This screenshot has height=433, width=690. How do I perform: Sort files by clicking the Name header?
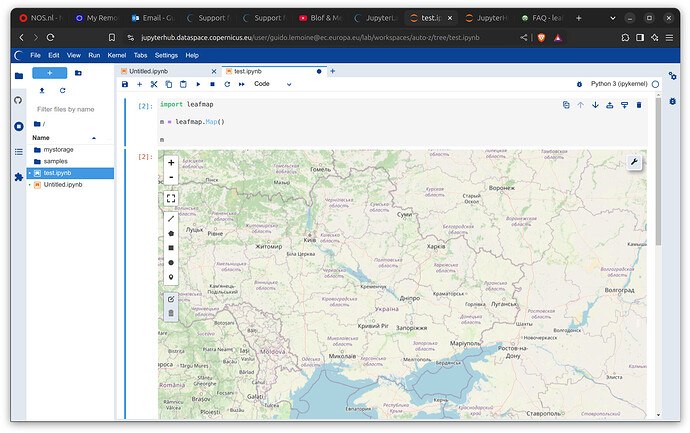41,138
